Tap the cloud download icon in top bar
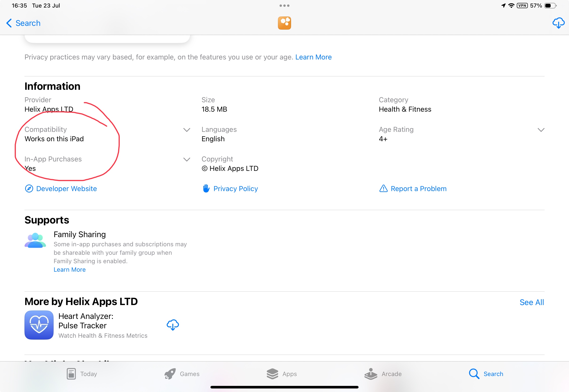Image resolution: width=569 pixels, height=392 pixels. [558, 23]
